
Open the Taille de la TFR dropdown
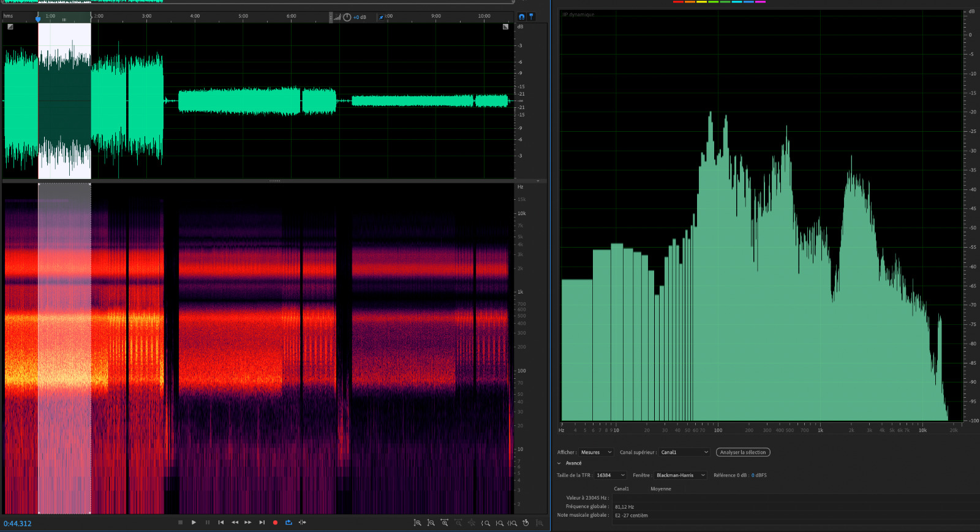pos(611,475)
